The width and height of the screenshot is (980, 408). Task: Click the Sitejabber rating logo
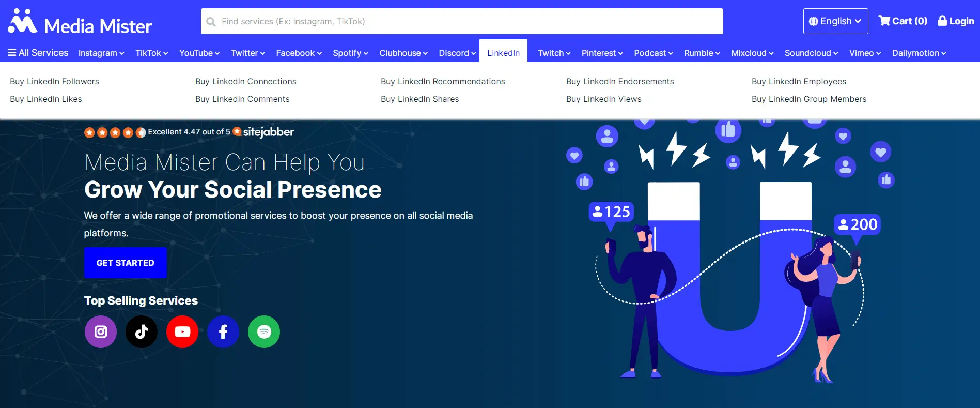click(263, 132)
